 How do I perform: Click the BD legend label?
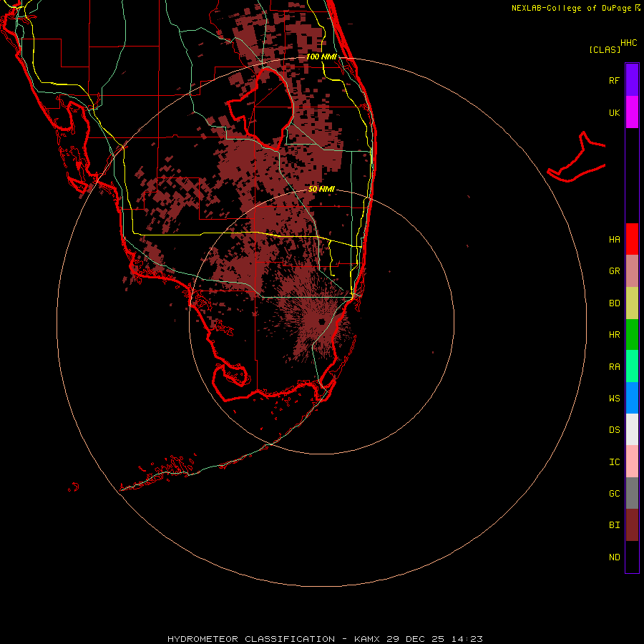(614, 303)
